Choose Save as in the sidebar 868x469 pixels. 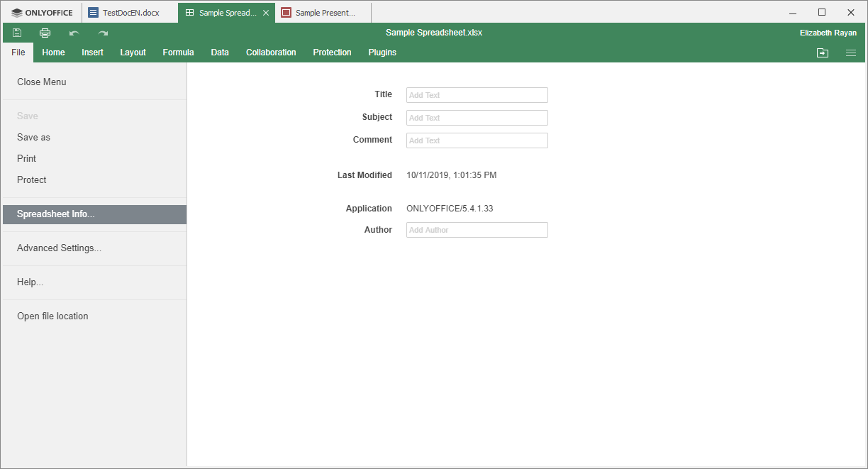[x=35, y=137]
